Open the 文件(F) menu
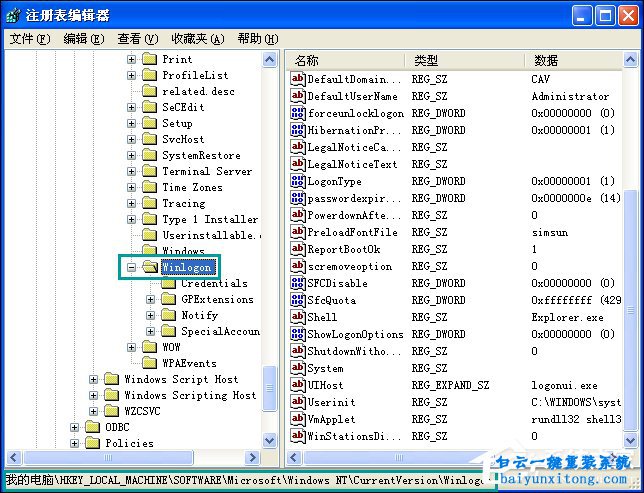 point(30,39)
